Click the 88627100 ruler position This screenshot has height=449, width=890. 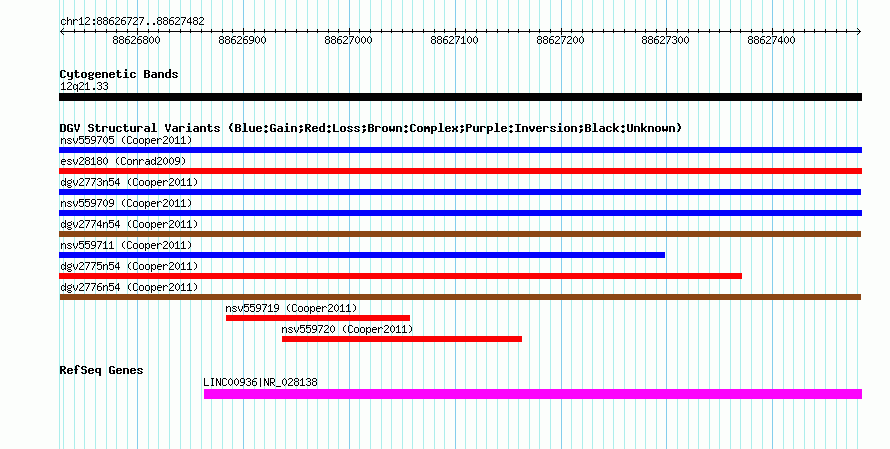[454, 40]
